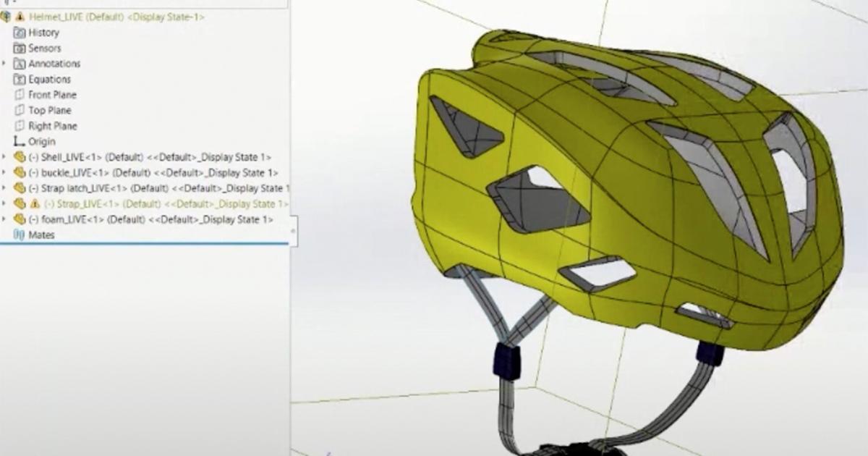Select the Shell_LIVE part icon

coord(20,157)
